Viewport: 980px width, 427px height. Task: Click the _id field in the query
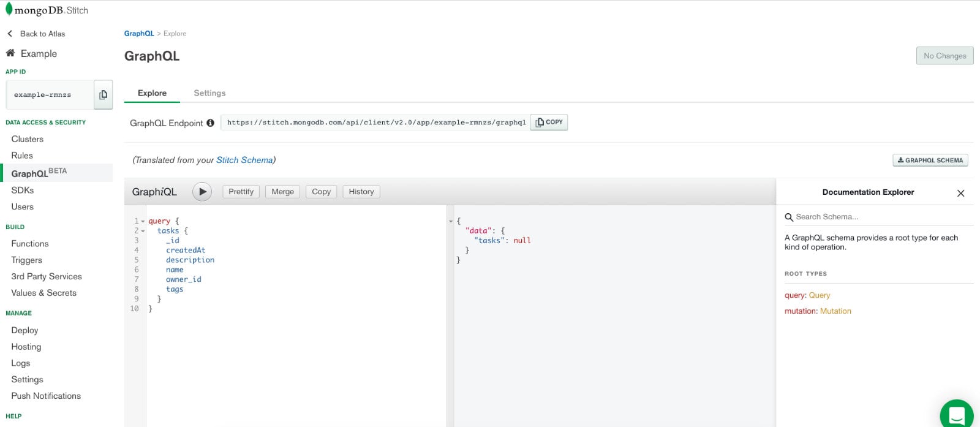click(173, 241)
